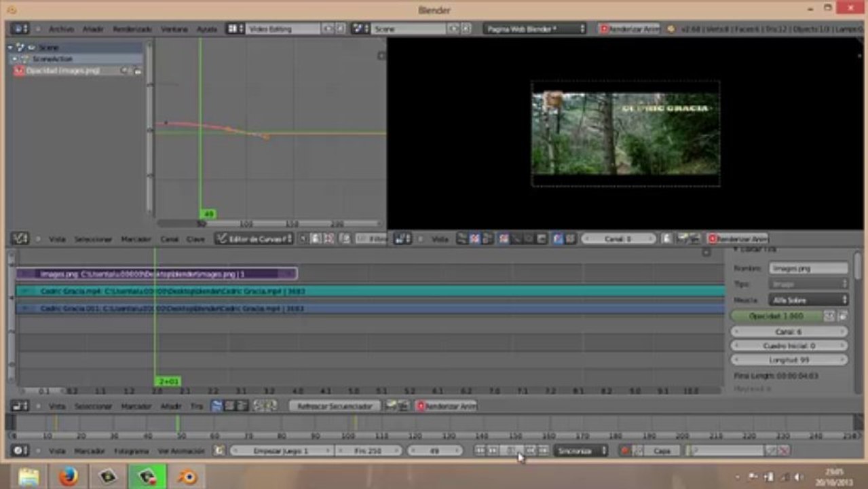Select the images.png strip
Image resolution: width=868 pixels, height=489 pixels.
(x=157, y=274)
